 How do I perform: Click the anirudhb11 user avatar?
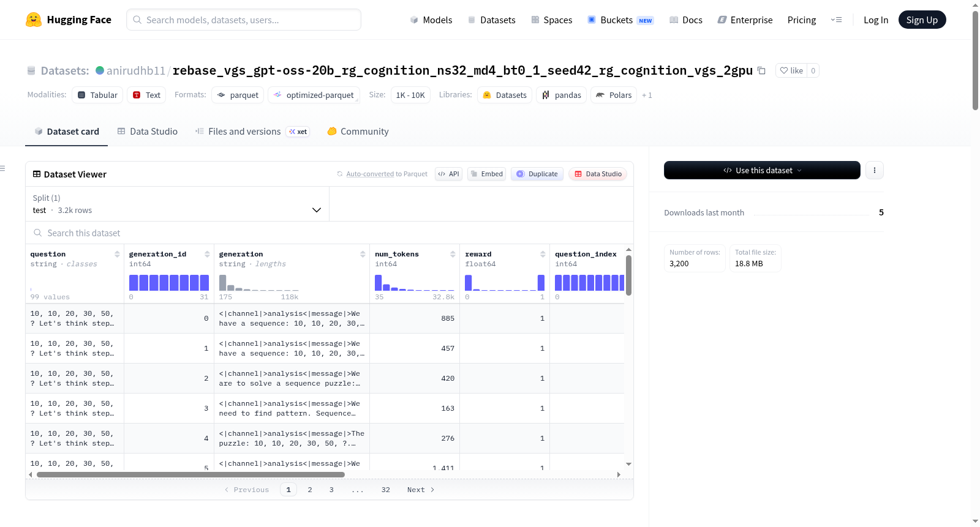pos(100,70)
